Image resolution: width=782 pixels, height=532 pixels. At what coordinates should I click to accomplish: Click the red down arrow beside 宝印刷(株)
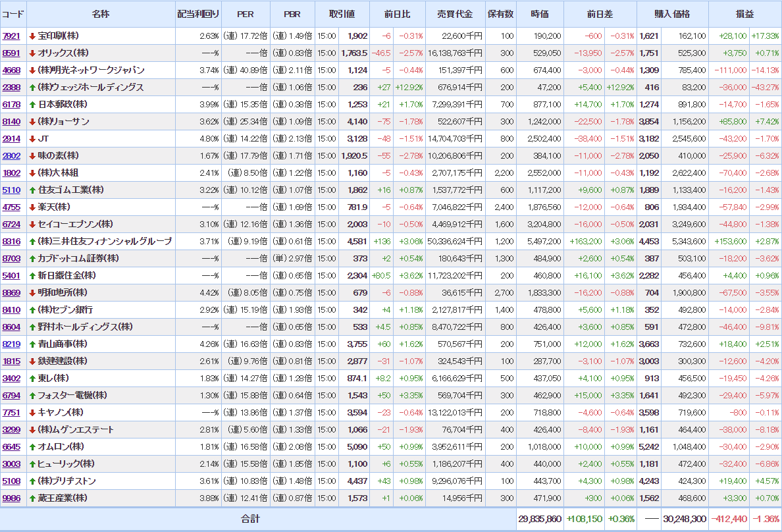tap(32, 36)
